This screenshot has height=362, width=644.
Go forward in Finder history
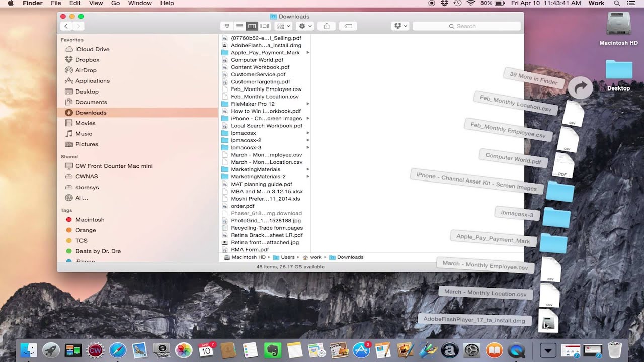click(78, 26)
